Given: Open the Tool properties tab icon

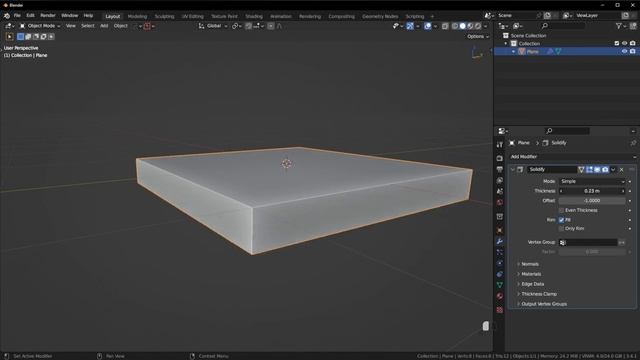Looking at the screenshot, I should (500, 144).
